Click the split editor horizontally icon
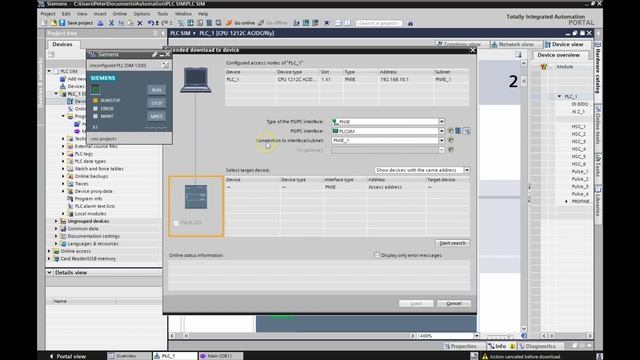 pyautogui.click(x=338, y=23)
